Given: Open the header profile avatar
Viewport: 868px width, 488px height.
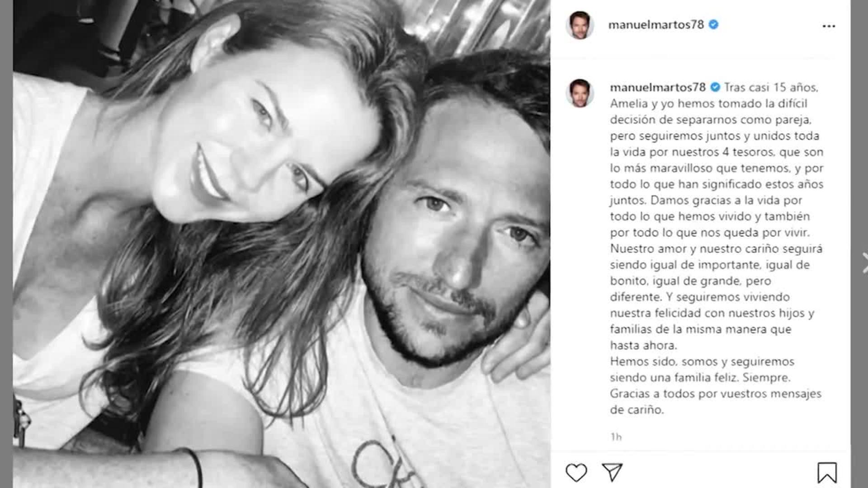Looking at the screenshot, I should click(580, 25).
